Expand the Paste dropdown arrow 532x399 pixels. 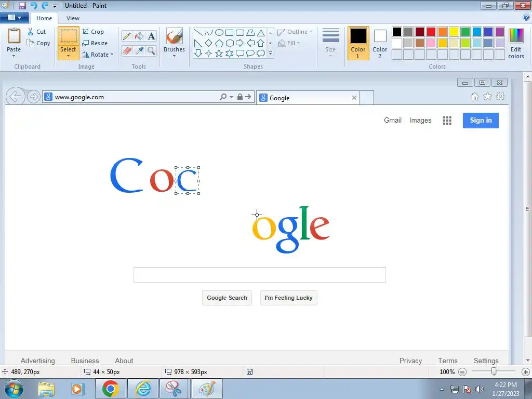[x=14, y=56]
